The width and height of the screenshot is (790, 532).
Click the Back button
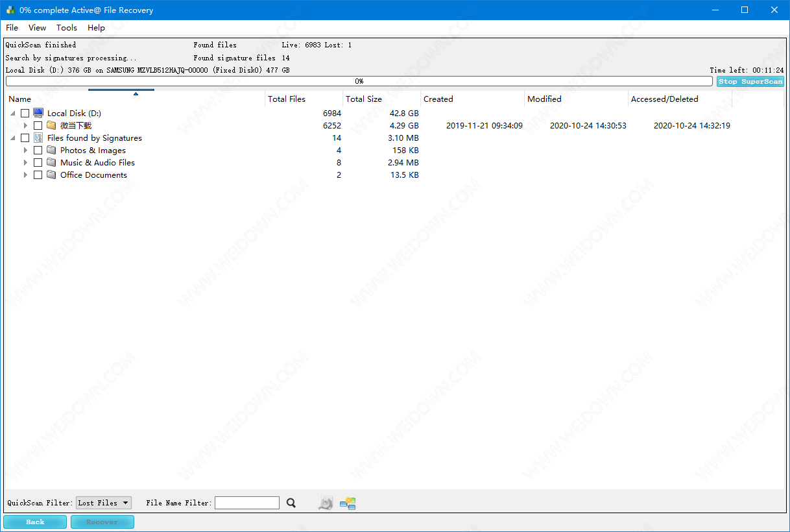35,522
